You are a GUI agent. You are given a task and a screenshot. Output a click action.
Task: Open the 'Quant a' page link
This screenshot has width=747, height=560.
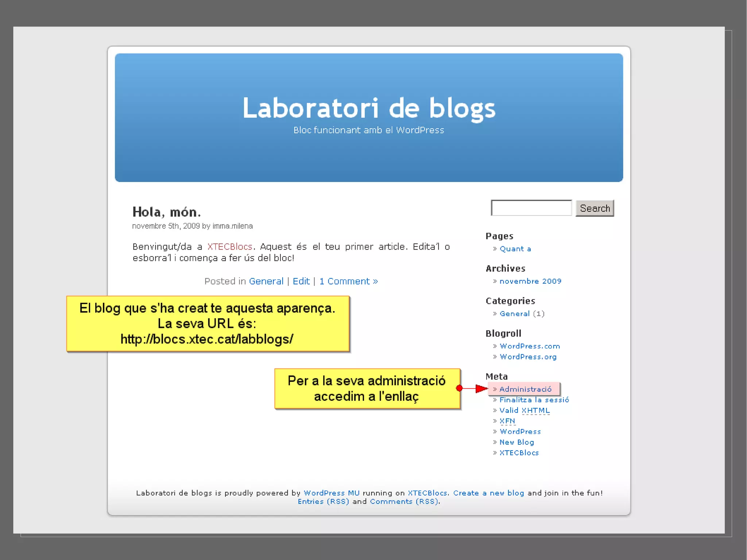tap(515, 249)
